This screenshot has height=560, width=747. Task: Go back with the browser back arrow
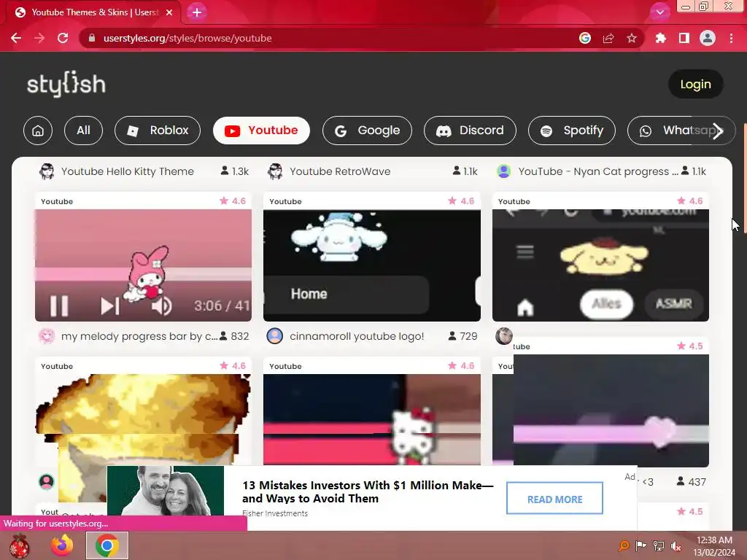(16, 38)
